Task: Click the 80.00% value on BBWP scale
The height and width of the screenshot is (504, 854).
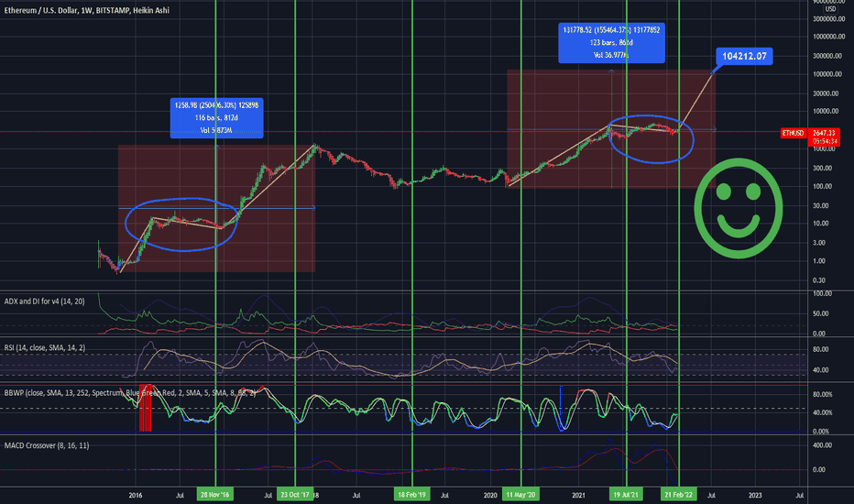Action: 823,394
